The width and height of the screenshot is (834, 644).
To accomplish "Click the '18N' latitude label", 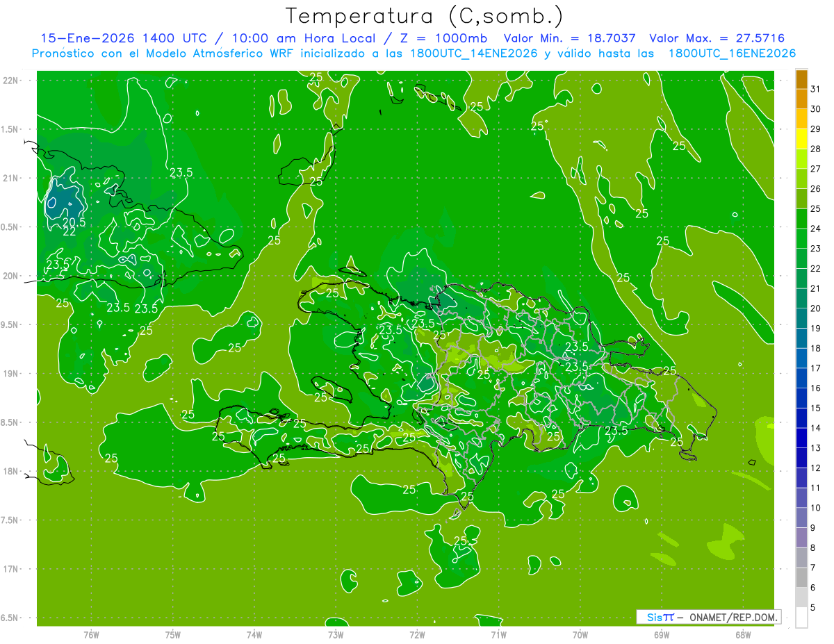I will pos(11,471).
